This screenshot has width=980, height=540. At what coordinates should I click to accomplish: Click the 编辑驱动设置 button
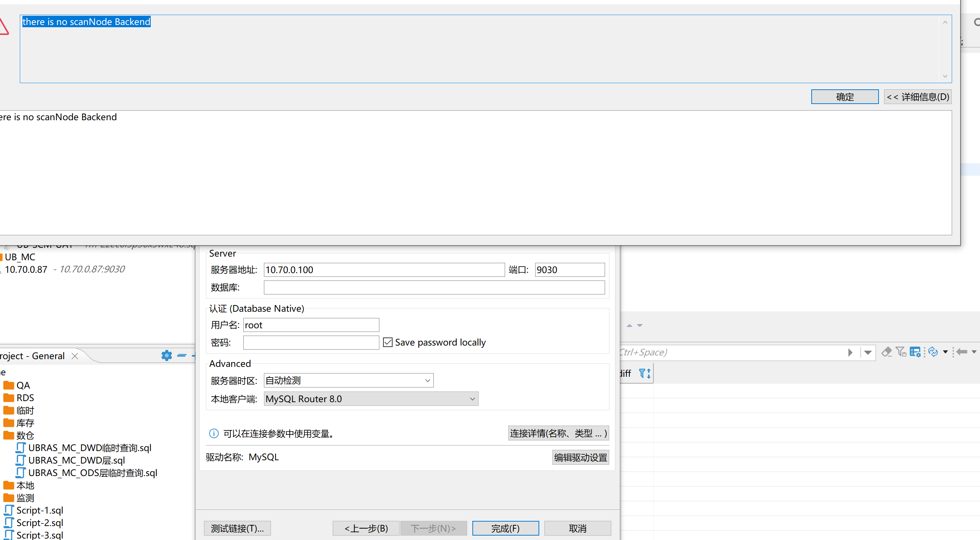coord(580,457)
